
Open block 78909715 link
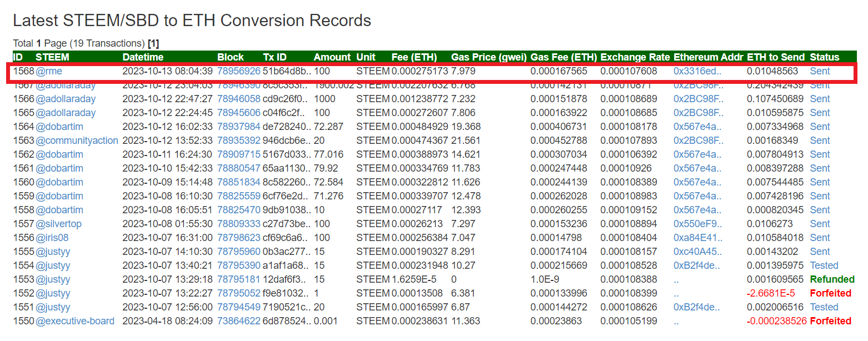(x=239, y=154)
